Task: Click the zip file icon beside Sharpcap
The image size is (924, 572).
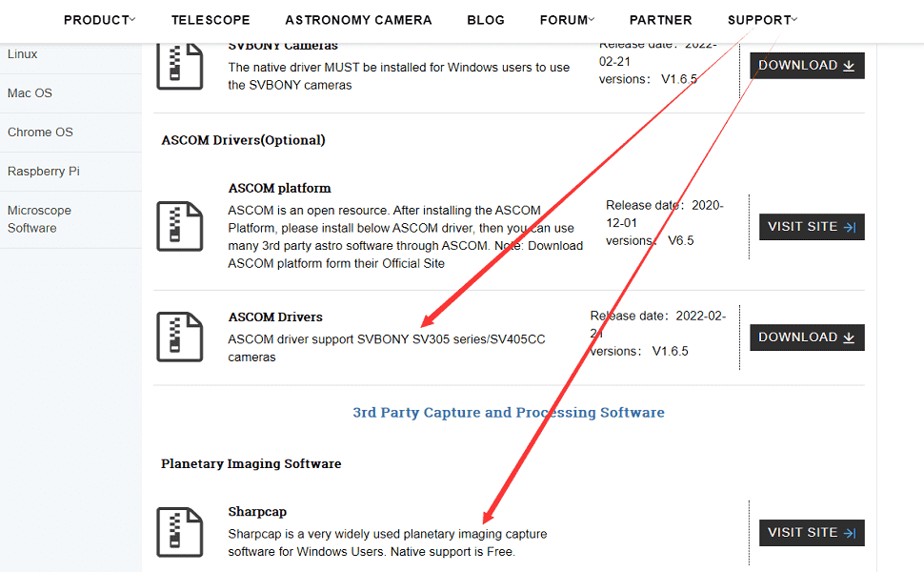Action: coord(180,532)
